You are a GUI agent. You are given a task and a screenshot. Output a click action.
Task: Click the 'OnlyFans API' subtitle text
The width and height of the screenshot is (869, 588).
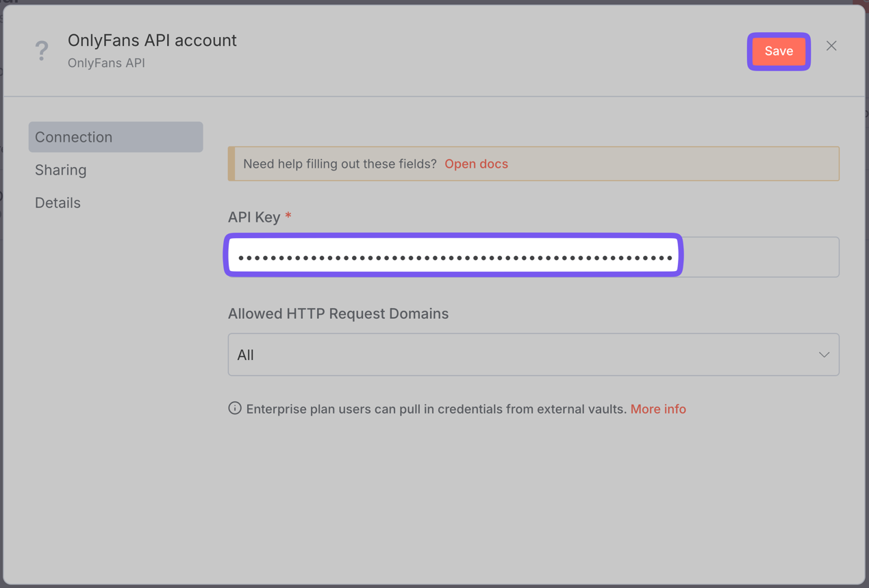click(x=106, y=63)
